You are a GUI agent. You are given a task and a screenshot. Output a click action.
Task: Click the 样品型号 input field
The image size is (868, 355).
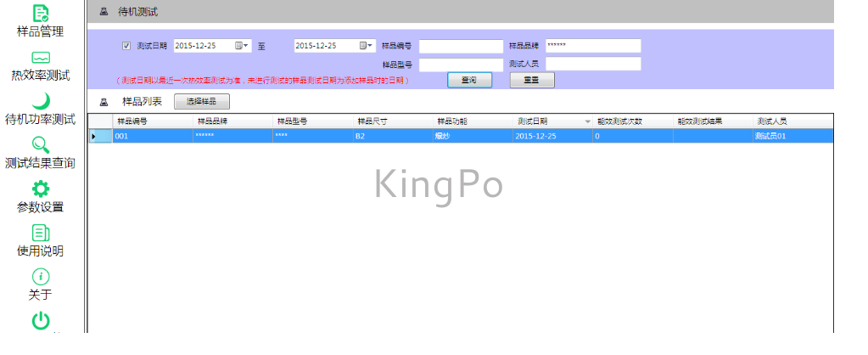click(x=461, y=65)
